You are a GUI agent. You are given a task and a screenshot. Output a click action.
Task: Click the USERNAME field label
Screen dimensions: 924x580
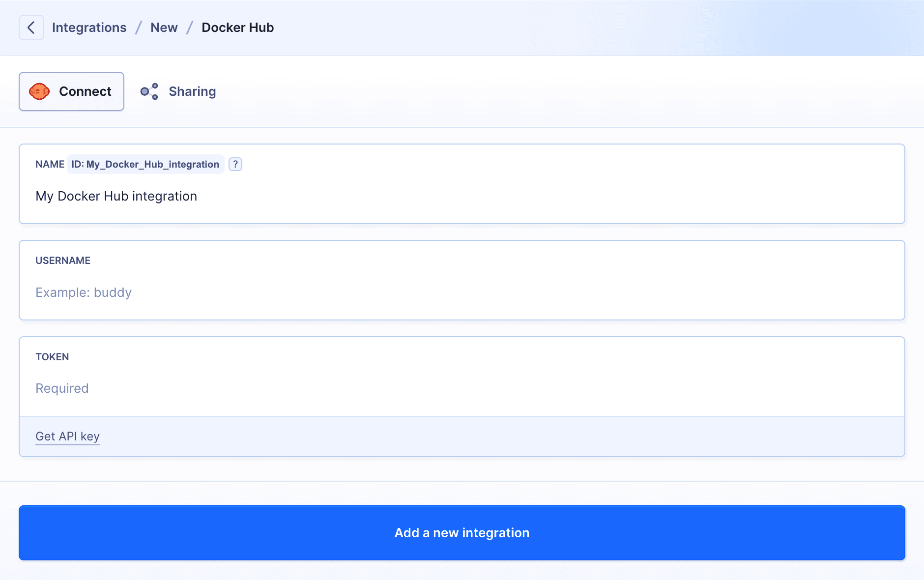point(63,261)
